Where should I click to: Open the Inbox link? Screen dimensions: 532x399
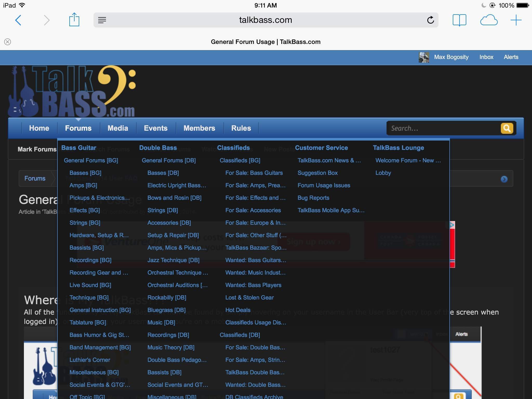tap(486, 57)
